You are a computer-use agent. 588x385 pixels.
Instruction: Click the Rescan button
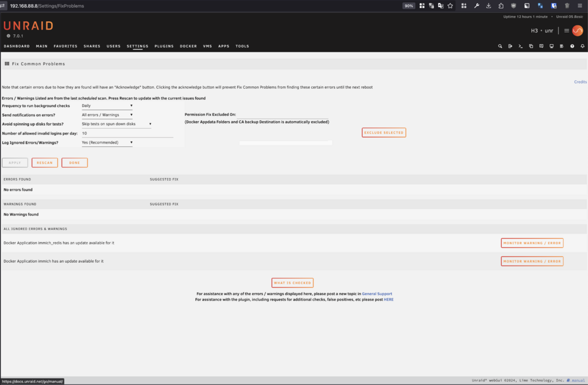click(x=45, y=163)
